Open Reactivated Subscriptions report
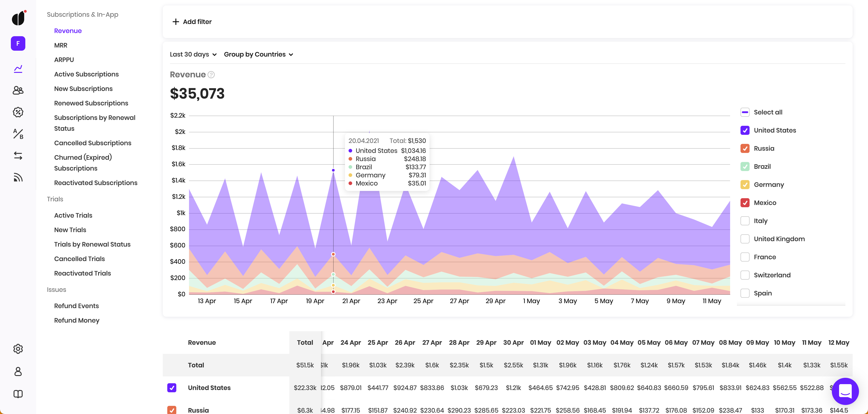Screen dimensions: 868x414 (96, 183)
